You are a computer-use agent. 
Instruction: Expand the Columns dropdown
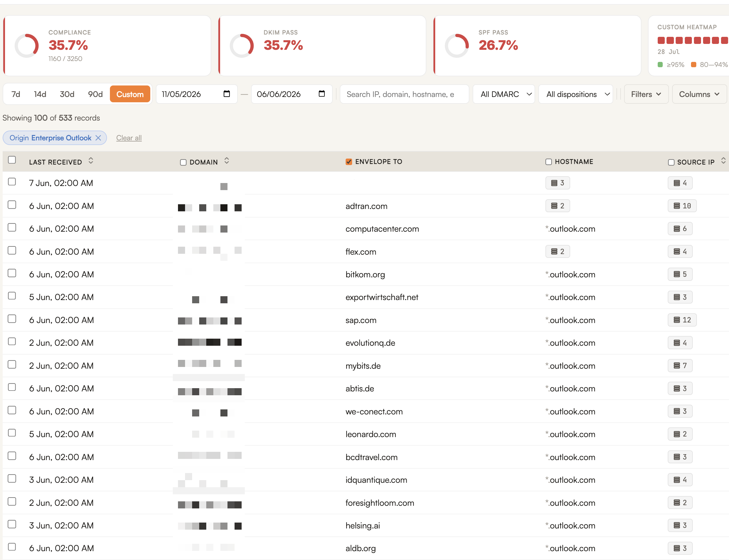click(x=699, y=94)
